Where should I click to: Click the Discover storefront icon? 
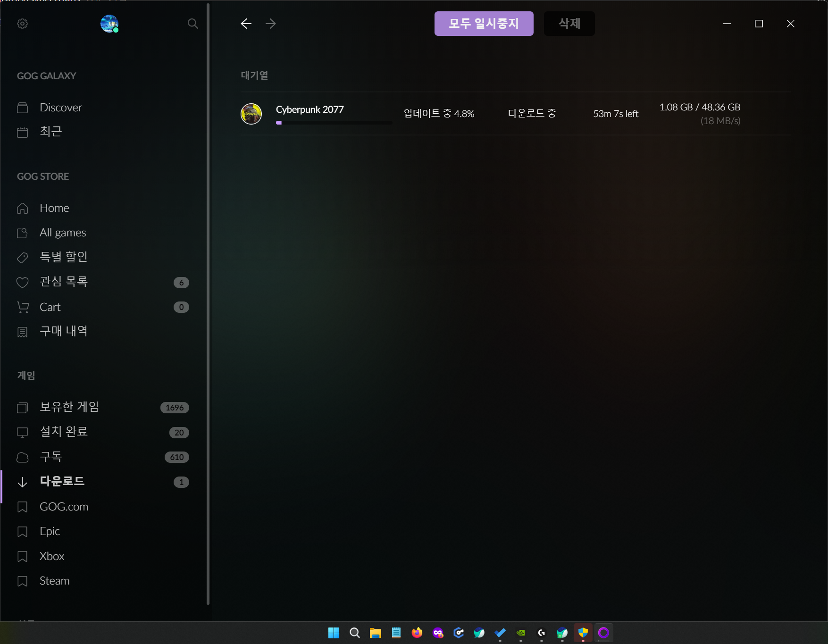pyautogui.click(x=22, y=108)
